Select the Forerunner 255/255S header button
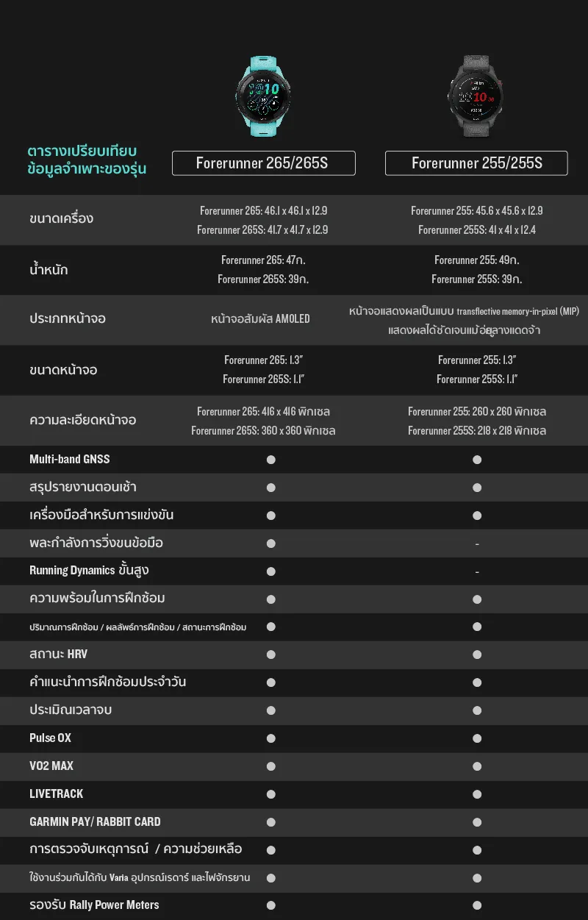 tap(476, 163)
